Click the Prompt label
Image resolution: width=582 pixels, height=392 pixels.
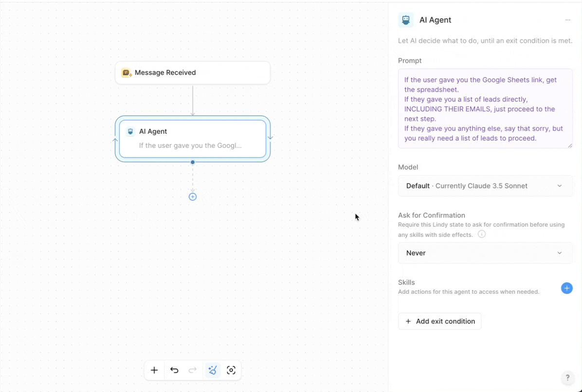[410, 60]
